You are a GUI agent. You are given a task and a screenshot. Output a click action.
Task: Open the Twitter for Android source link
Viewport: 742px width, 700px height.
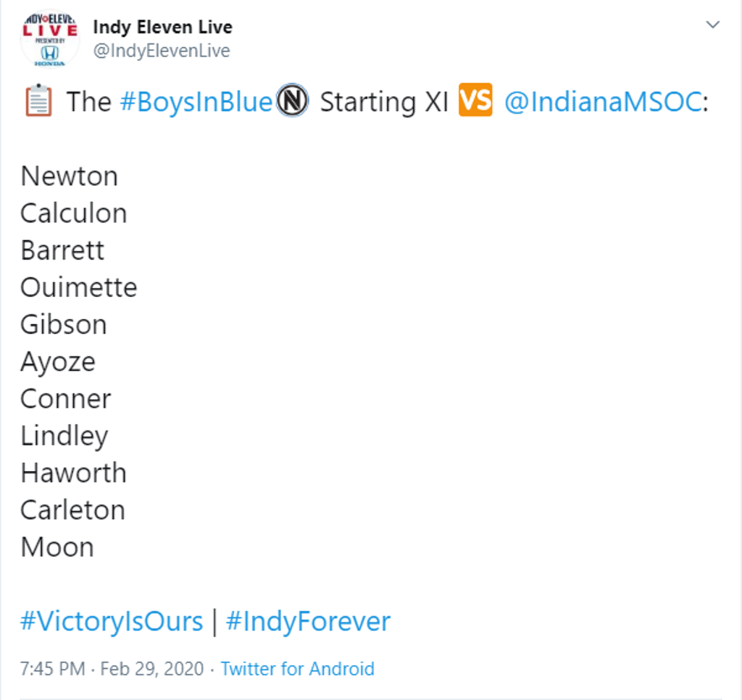point(297,668)
